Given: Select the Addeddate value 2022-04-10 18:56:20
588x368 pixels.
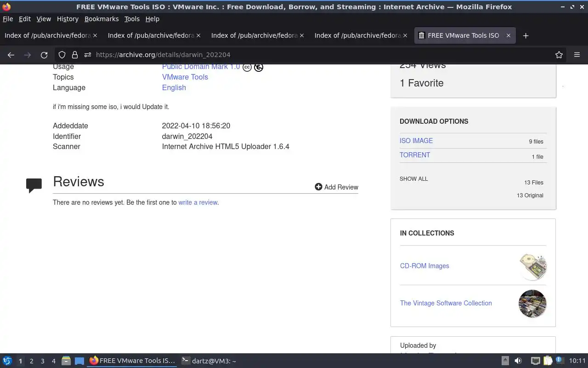Looking at the screenshot, I should pyautogui.click(x=196, y=126).
